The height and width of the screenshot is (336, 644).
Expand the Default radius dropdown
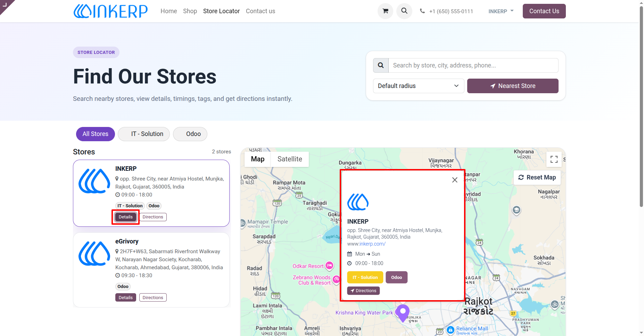pos(419,86)
